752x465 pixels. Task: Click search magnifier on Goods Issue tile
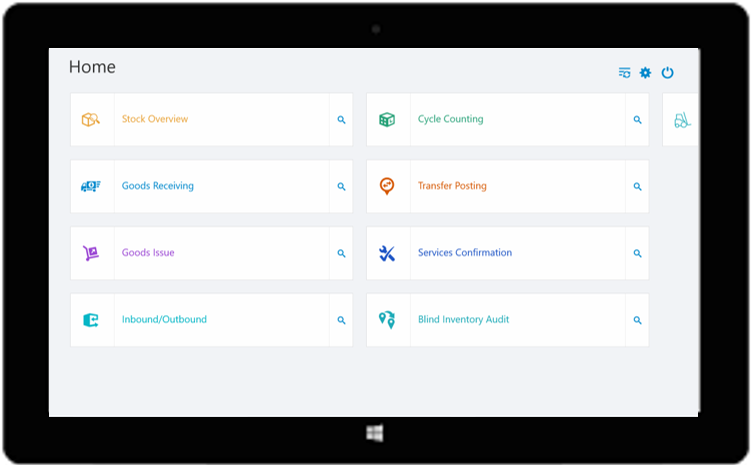pos(341,254)
